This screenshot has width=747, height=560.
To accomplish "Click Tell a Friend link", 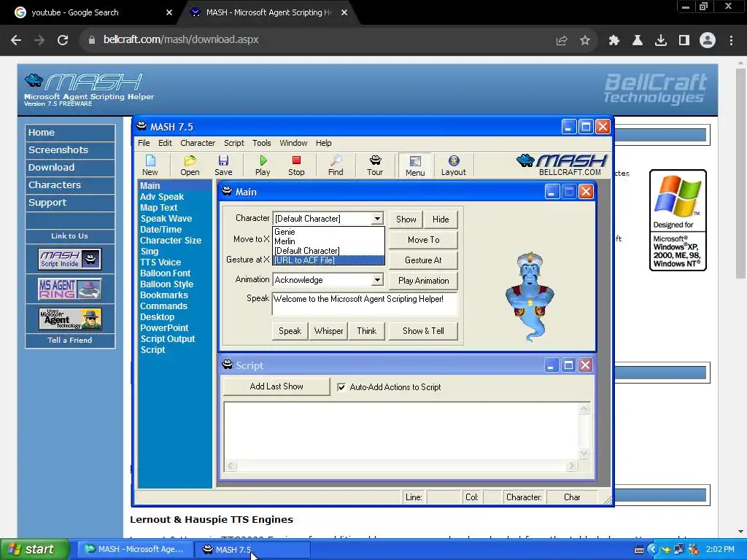I will coord(70,341).
